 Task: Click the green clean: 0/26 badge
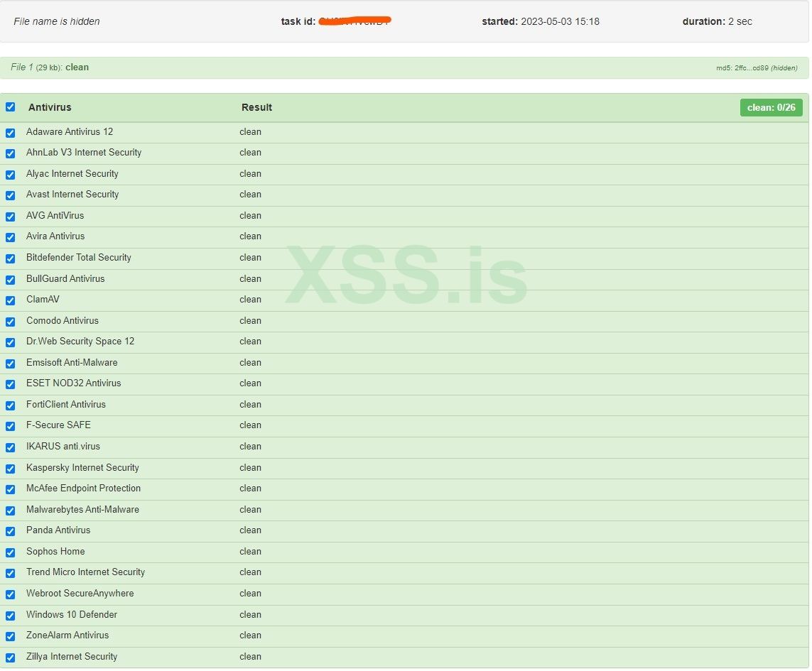[771, 108]
